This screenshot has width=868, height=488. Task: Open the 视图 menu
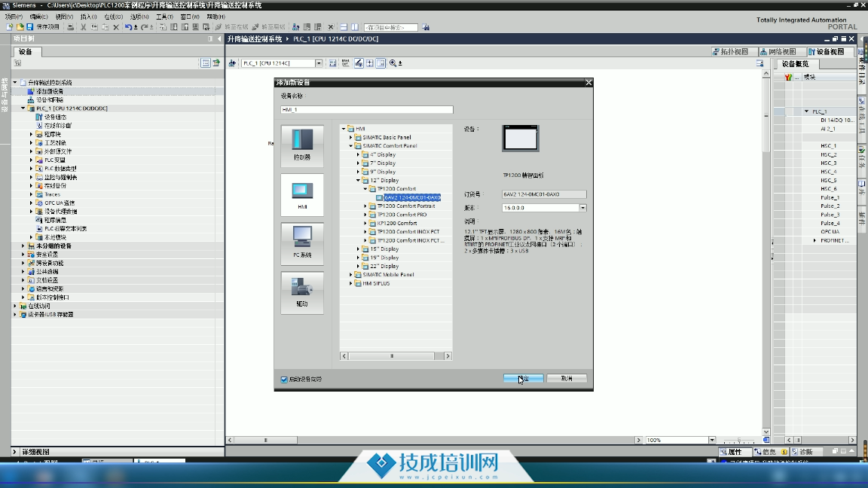(64, 17)
